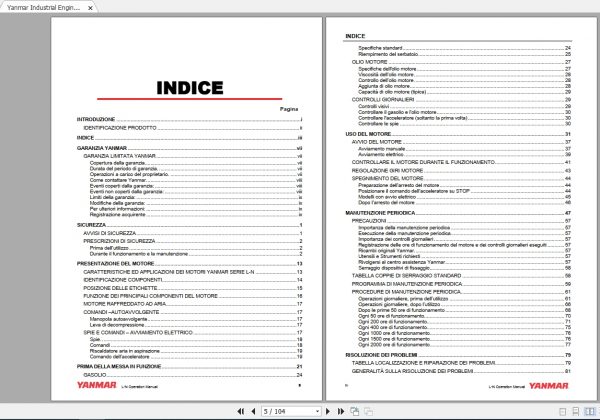This screenshot has width=600, height=420.
Task: Click the GARANZIA YANMAR index entry
Action: [101, 148]
